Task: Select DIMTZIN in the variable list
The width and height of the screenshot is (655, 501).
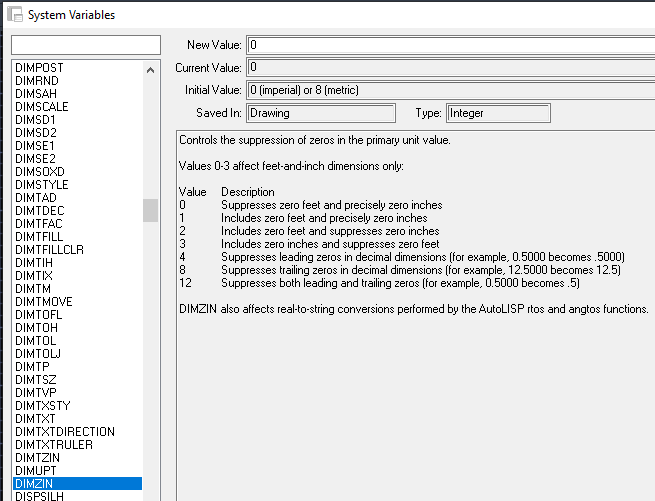Action: [77, 458]
